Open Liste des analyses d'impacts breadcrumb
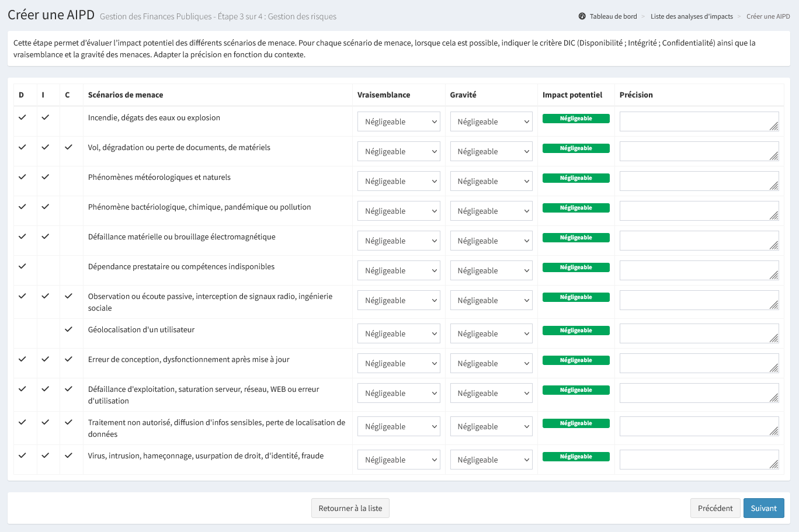Viewport: 799px width, 532px height. [692, 16]
